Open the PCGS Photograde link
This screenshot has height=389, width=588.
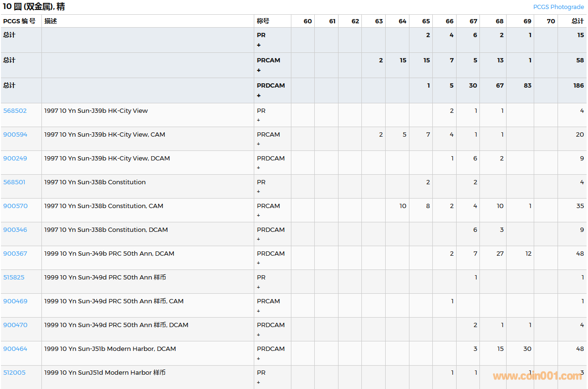point(558,7)
